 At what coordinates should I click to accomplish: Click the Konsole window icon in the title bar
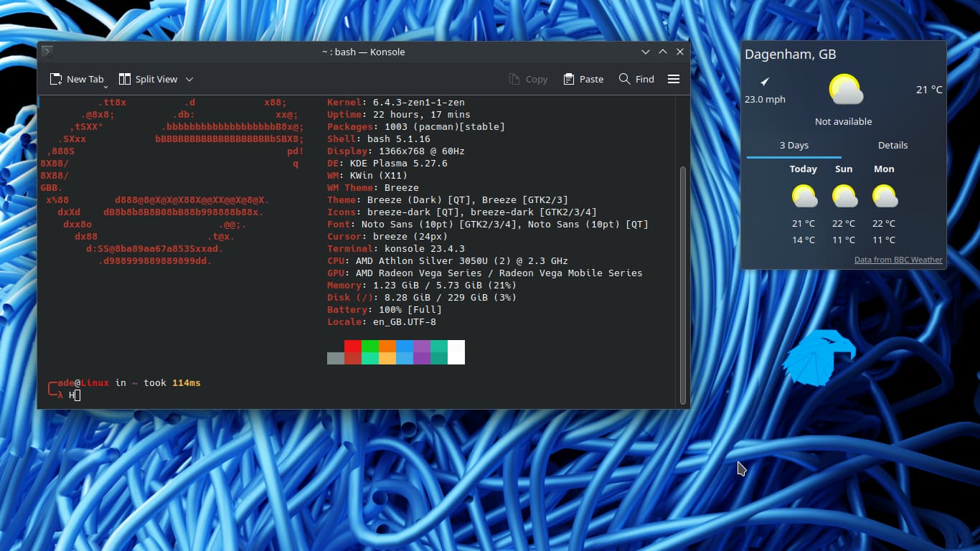pos(47,52)
